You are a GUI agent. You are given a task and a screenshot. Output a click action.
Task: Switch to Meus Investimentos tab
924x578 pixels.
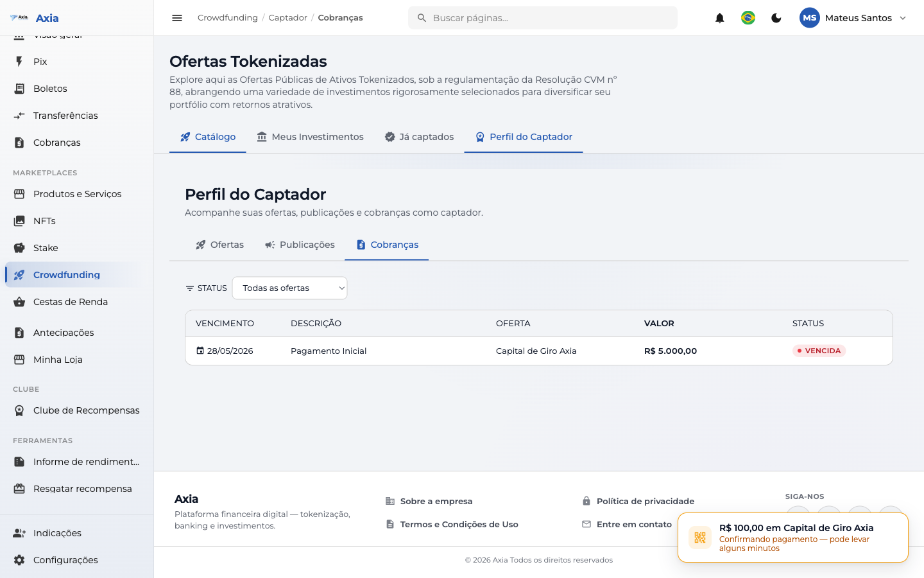(x=310, y=137)
